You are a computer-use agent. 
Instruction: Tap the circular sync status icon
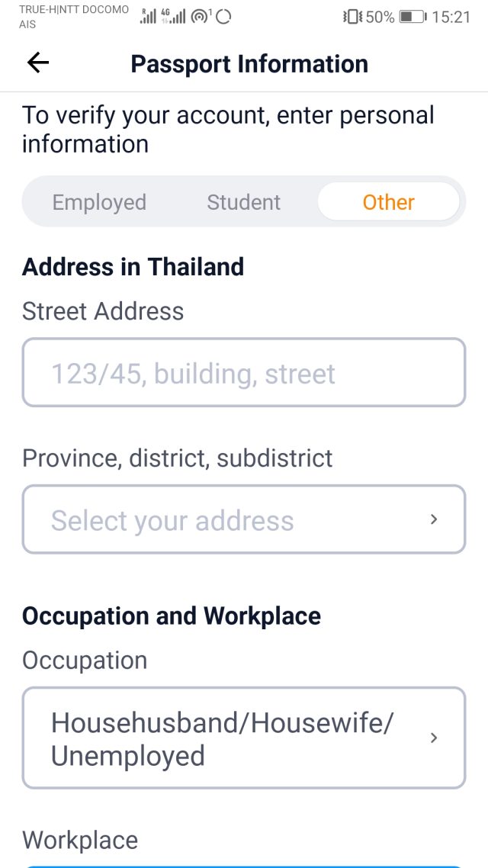(223, 17)
